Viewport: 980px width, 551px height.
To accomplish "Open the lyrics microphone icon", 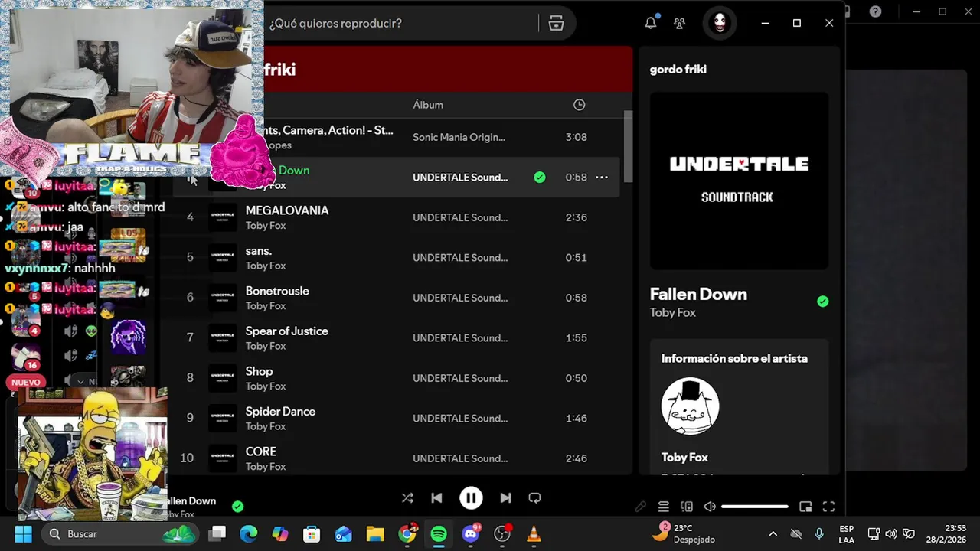I will click(641, 507).
